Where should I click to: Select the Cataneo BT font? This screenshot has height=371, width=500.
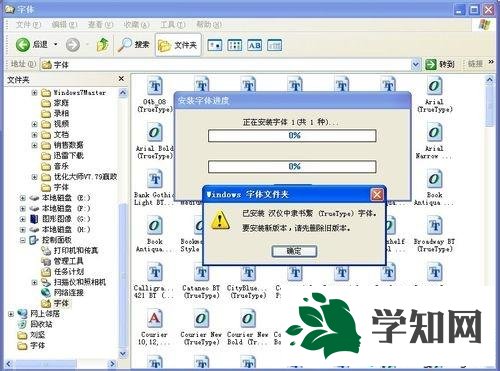(202, 281)
